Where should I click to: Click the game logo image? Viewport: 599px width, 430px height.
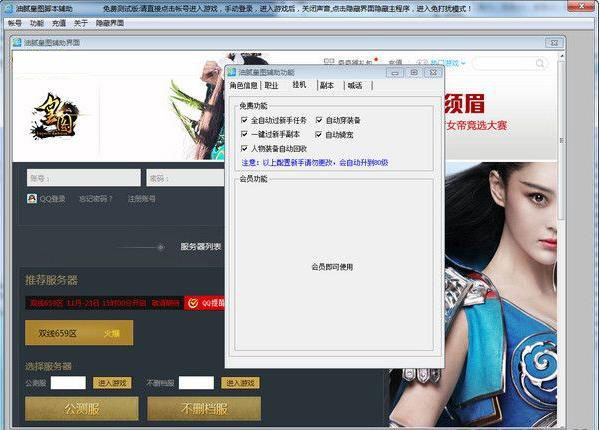coord(57,116)
